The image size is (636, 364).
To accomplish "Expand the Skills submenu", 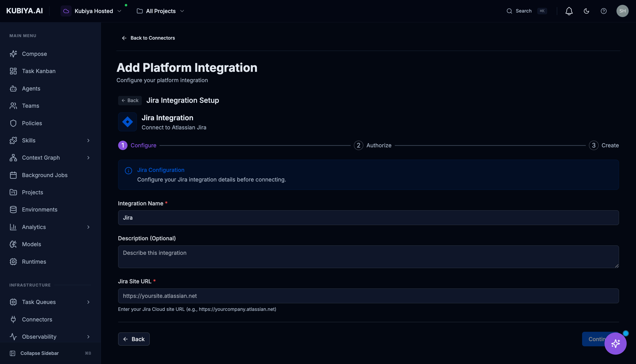I will click(28, 140).
